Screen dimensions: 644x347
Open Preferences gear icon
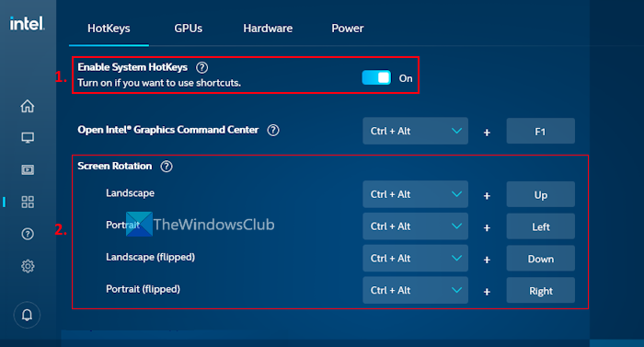(28, 266)
